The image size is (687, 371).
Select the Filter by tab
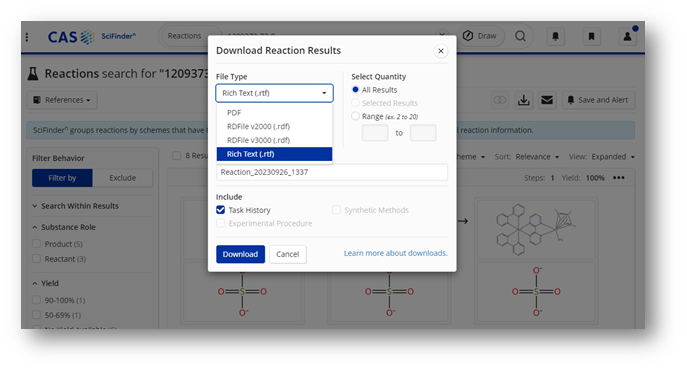click(x=62, y=178)
